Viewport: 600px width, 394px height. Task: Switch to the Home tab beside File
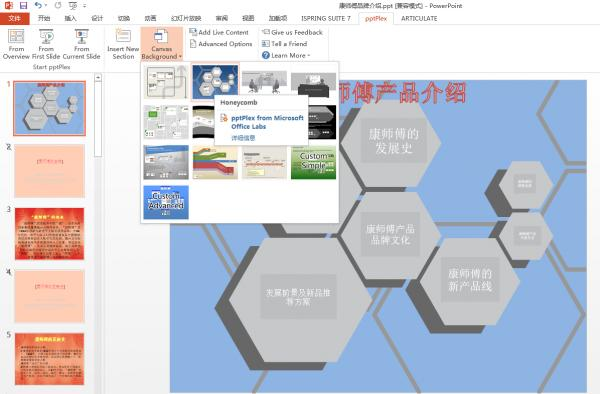[x=44, y=18]
